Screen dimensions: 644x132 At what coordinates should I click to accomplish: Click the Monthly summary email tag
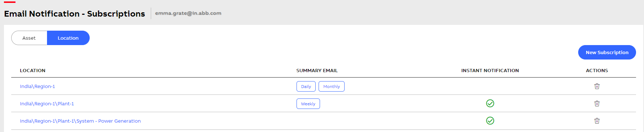click(332, 87)
